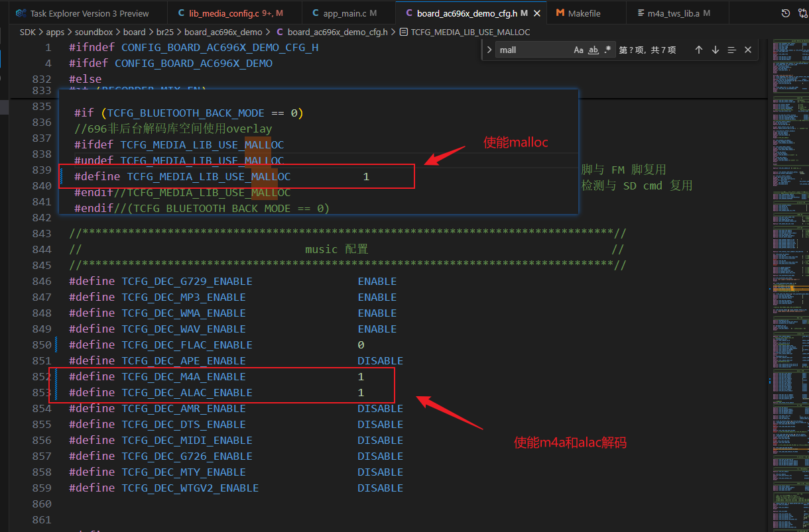Close the board_ac696x_demo_cfg.h tab
Viewport: 809px width, 532px height.
click(536, 13)
